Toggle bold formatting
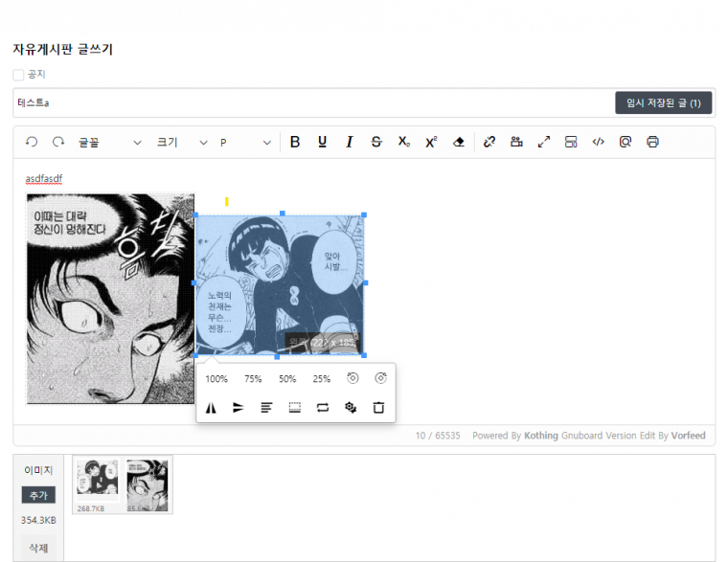Screen dimensions: 728x562 295,142
